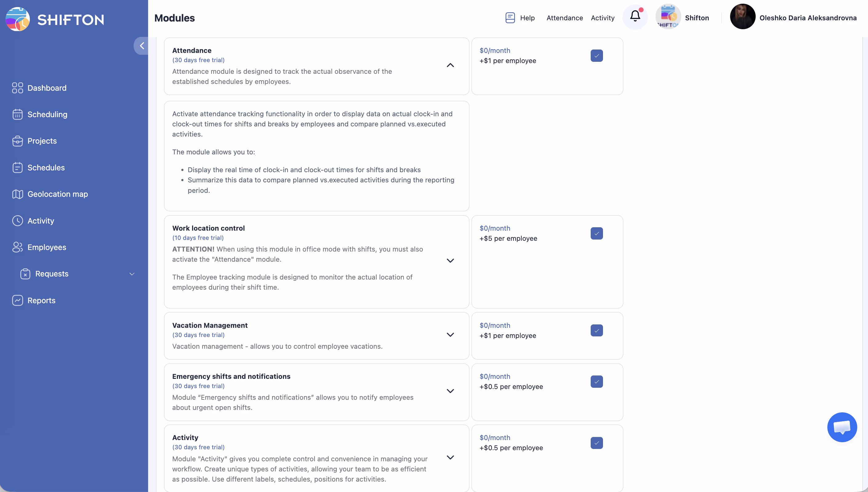Expand the Emergency shifts module details
The height and width of the screenshot is (492, 868).
450,391
